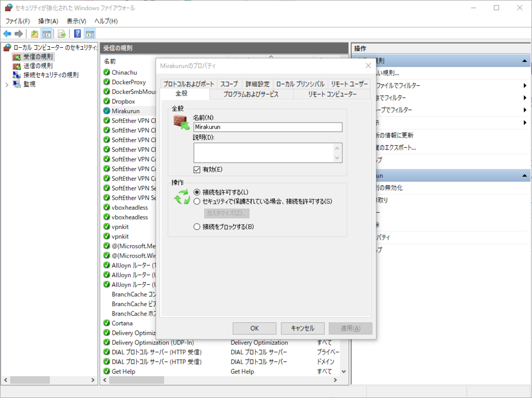The height and width of the screenshot is (398, 532).
Task: Click description box scroll up arrow
Action: pyautogui.click(x=337, y=148)
